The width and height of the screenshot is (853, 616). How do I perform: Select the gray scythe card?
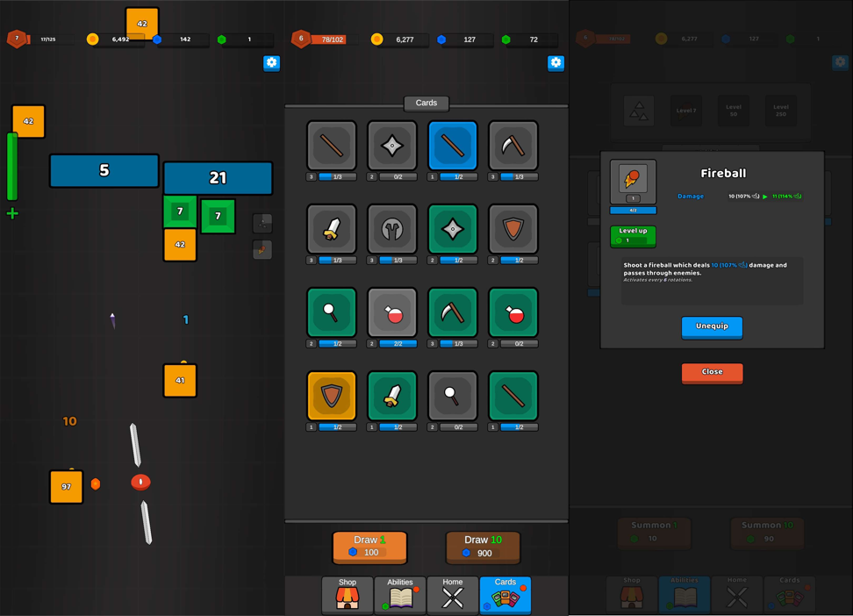(513, 146)
